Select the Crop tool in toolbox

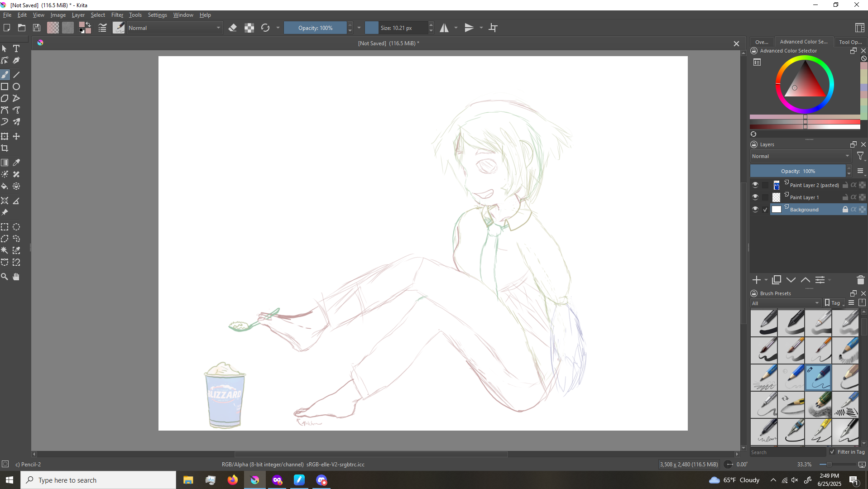click(5, 148)
